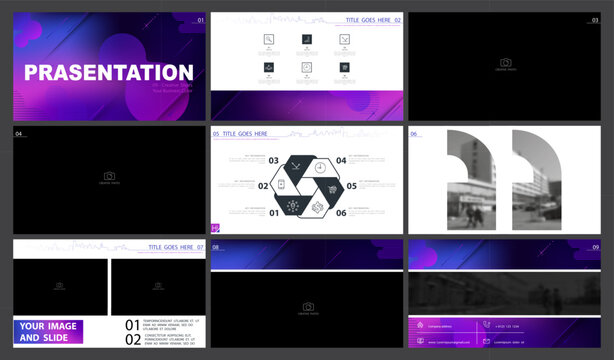This screenshot has height=360, width=614.
Task: Select the dark icon below the arrow chart on slide 02
Action: [345, 67]
